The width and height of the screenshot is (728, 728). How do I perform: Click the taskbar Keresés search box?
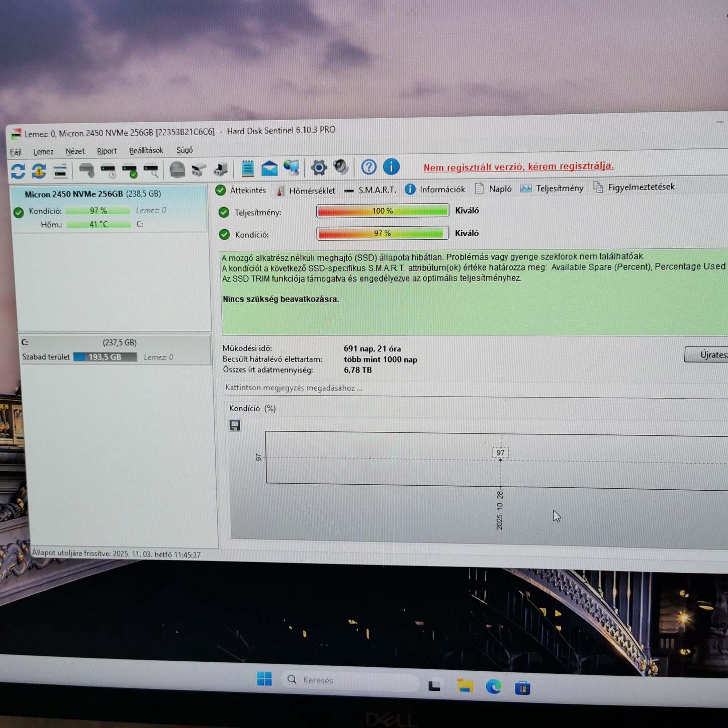pos(350,680)
